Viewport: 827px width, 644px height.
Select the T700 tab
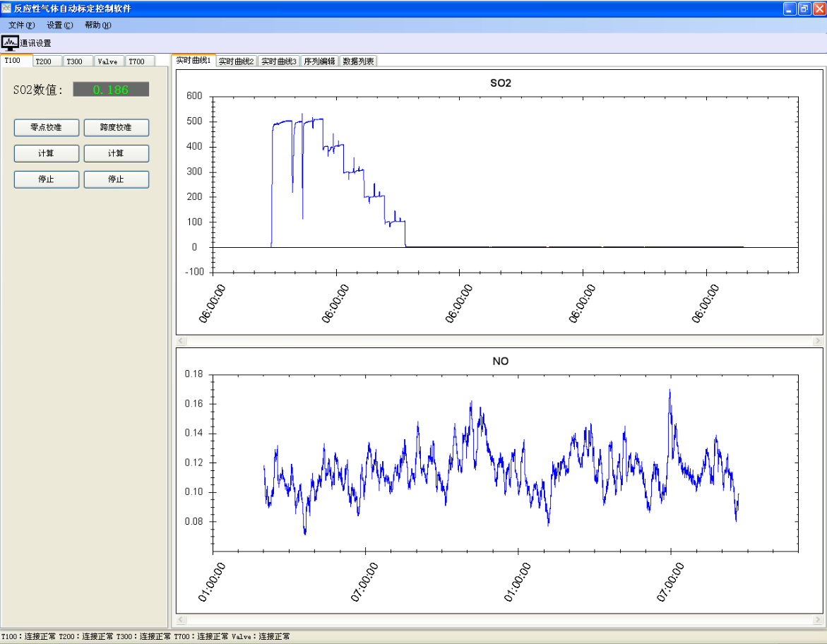coord(137,61)
